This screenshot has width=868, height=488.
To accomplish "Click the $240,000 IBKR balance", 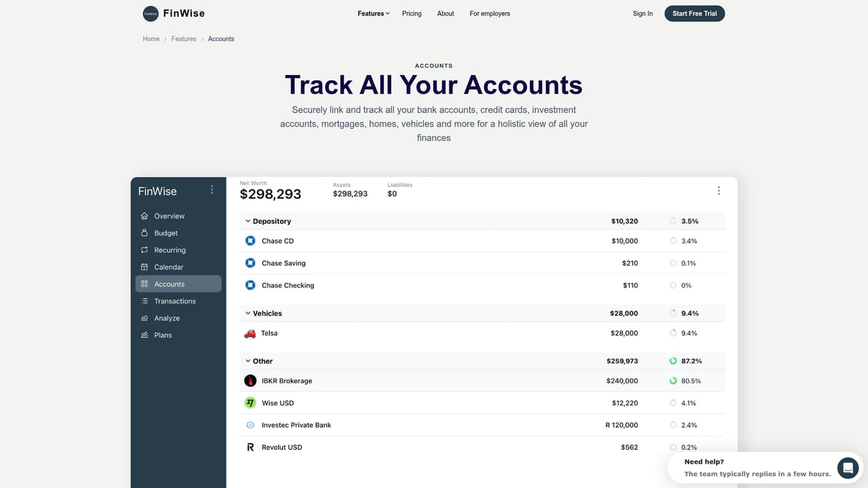I will tap(622, 381).
